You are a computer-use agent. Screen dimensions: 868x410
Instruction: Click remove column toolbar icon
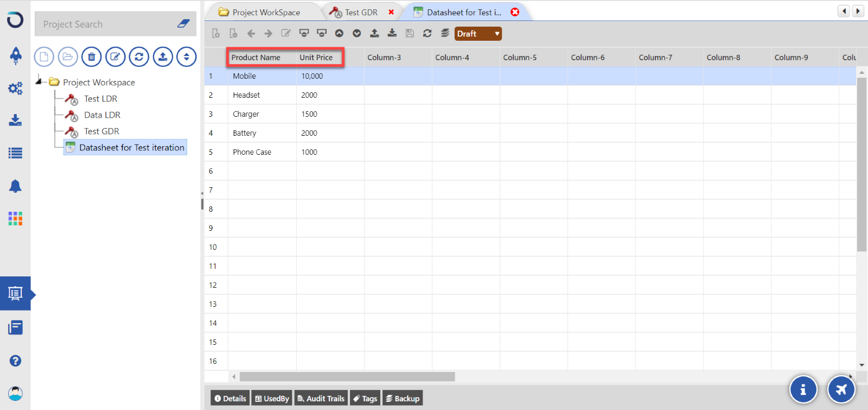click(x=233, y=34)
